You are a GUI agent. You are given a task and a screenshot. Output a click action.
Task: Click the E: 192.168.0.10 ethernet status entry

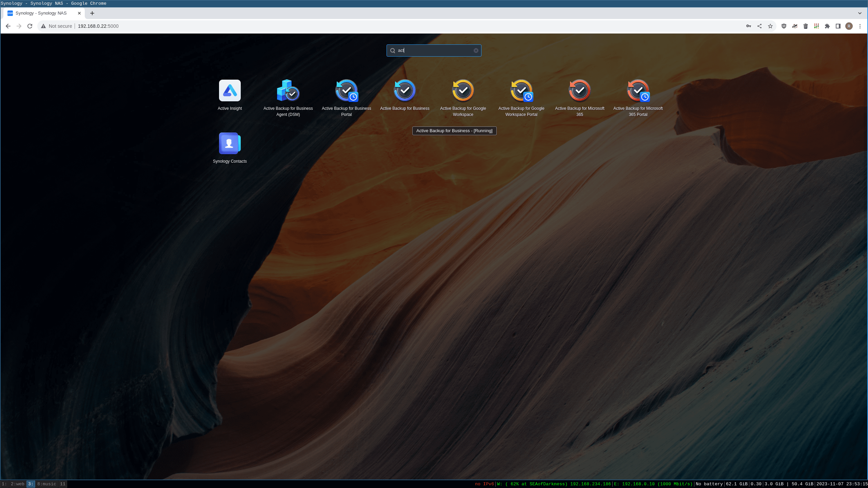click(x=653, y=484)
